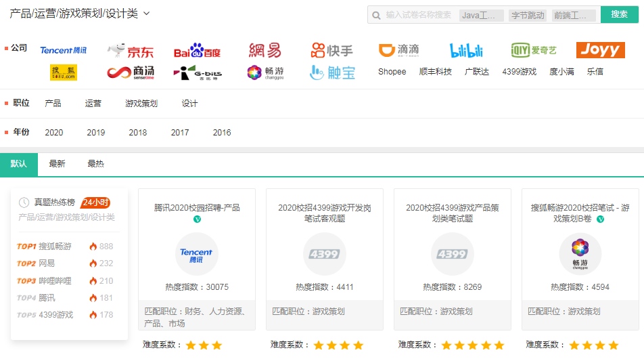Filter by Shopee company

click(392, 72)
